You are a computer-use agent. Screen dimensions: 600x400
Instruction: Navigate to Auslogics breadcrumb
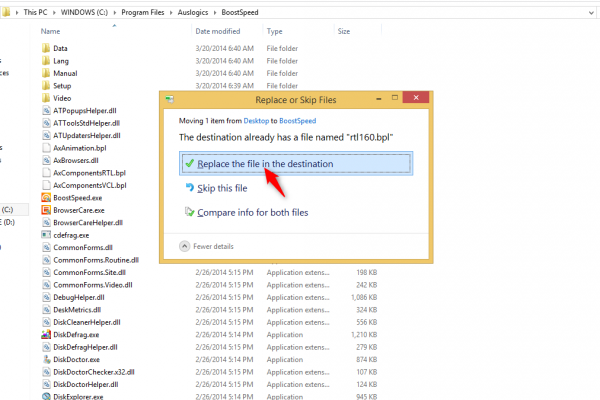coord(193,12)
